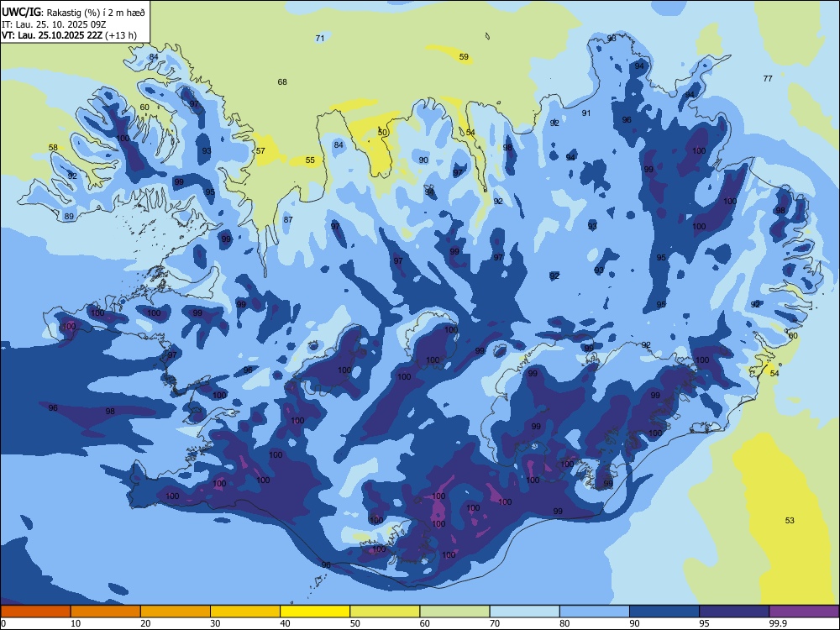Click the amber 20–30 legend swatch
Screen dimensions: 840x630
(x=176, y=612)
